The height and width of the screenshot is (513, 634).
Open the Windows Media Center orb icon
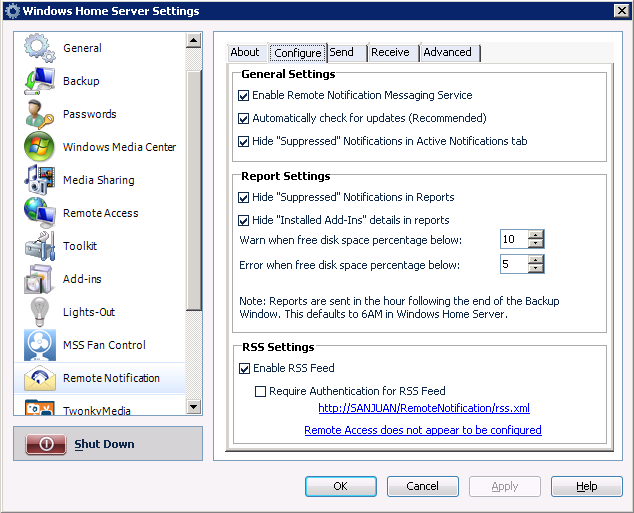click(39, 147)
